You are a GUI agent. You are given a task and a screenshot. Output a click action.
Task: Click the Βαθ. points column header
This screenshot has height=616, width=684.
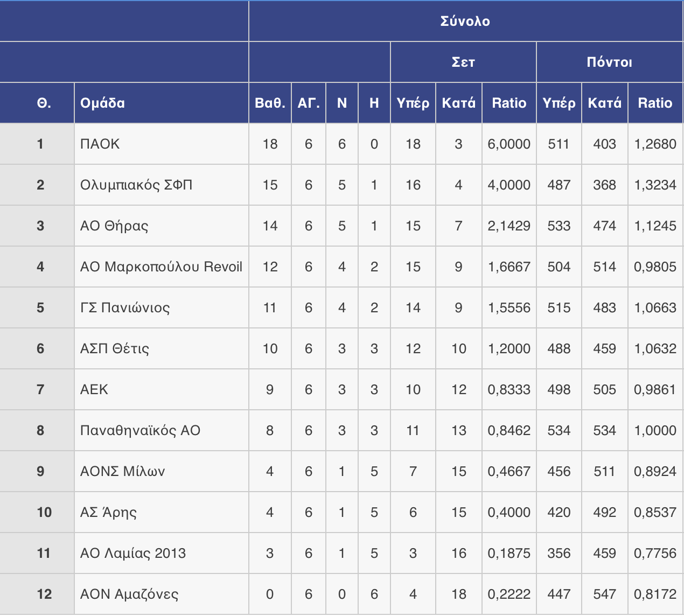[270, 103]
